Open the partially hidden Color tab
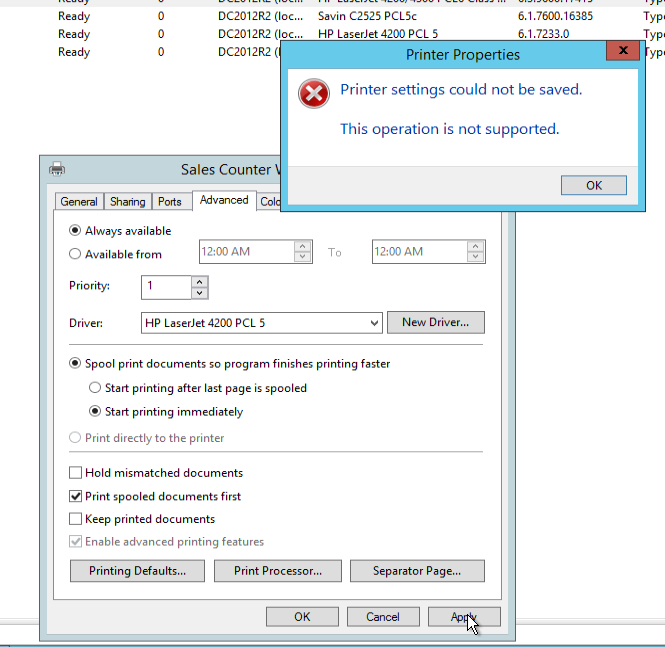The width and height of the screenshot is (665, 647). (x=270, y=201)
